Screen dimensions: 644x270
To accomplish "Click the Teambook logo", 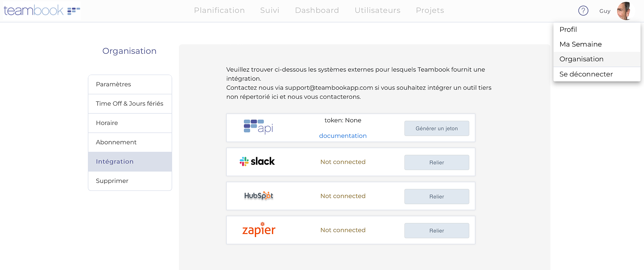I will click(42, 11).
